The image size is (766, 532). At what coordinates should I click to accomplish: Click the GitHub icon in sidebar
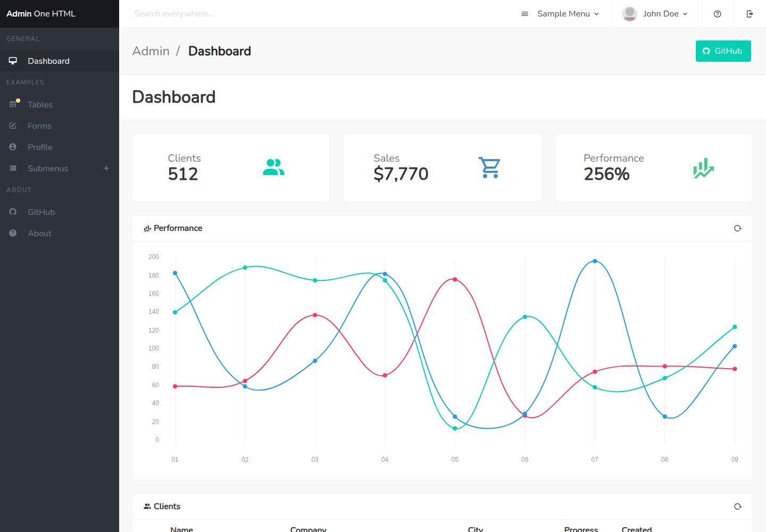click(13, 212)
